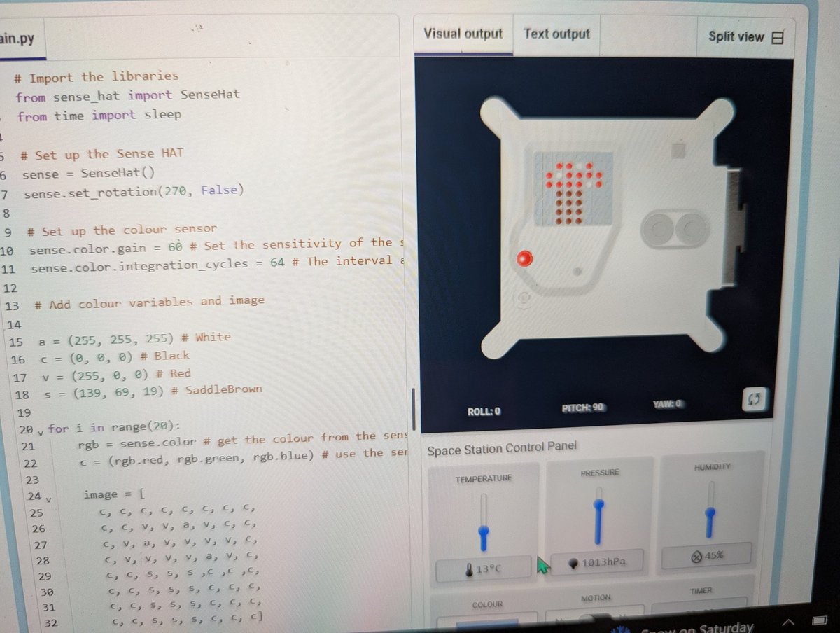The height and width of the screenshot is (633, 840).
Task: Click the TEMPERATURE label
Action: point(484,479)
